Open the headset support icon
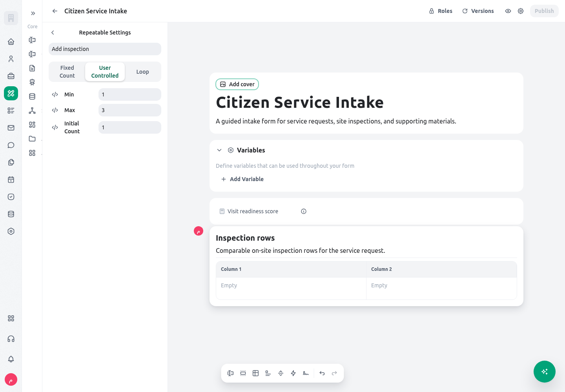This screenshot has height=392, width=565. 11,339
